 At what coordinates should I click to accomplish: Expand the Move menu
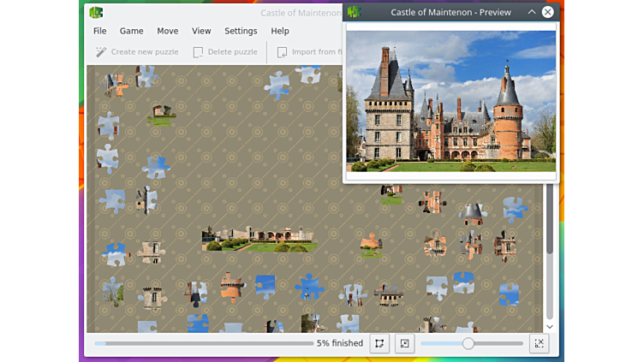pyautogui.click(x=168, y=31)
